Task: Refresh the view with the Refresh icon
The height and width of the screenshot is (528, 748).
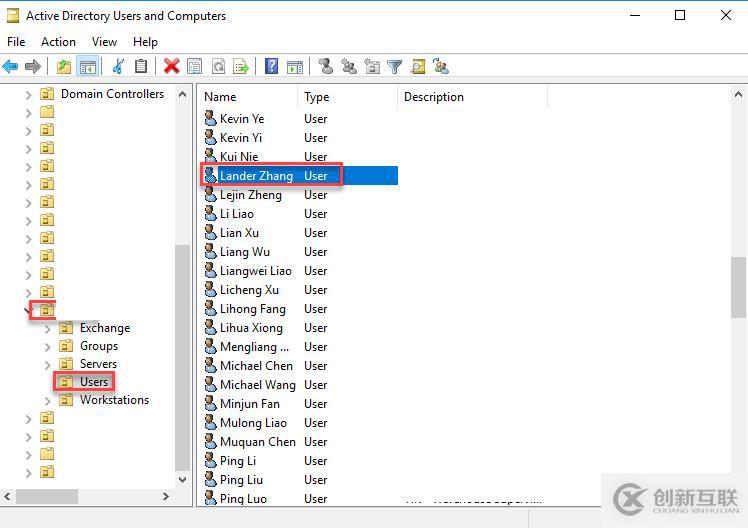Action: click(x=218, y=66)
